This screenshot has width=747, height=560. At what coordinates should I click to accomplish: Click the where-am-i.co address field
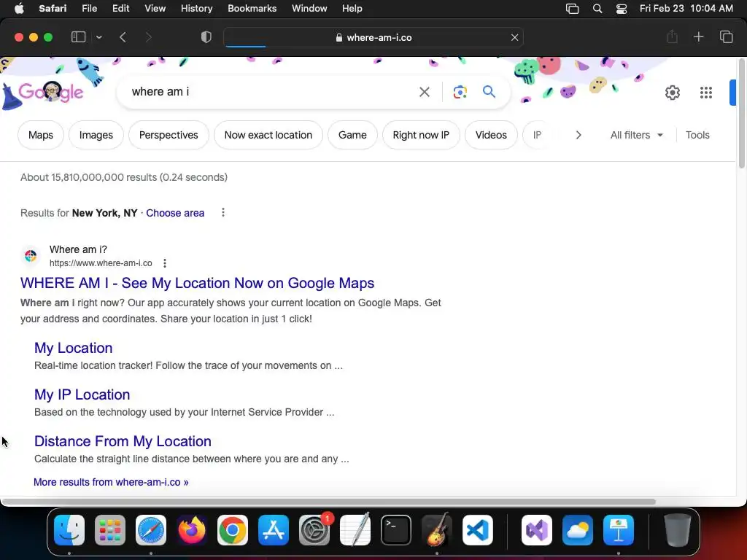[x=373, y=37]
